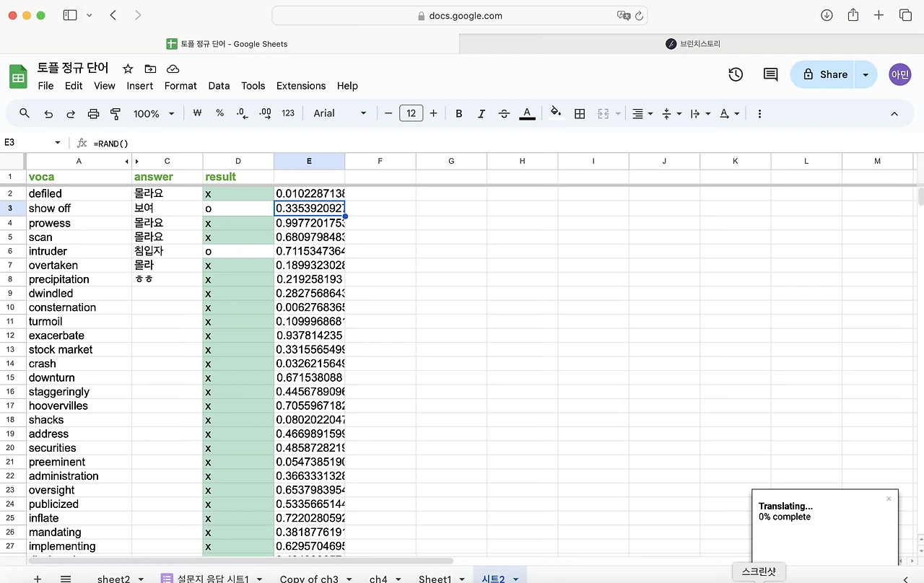
Task: Redo the last undone action
Action: pyautogui.click(x=71, y=113)
